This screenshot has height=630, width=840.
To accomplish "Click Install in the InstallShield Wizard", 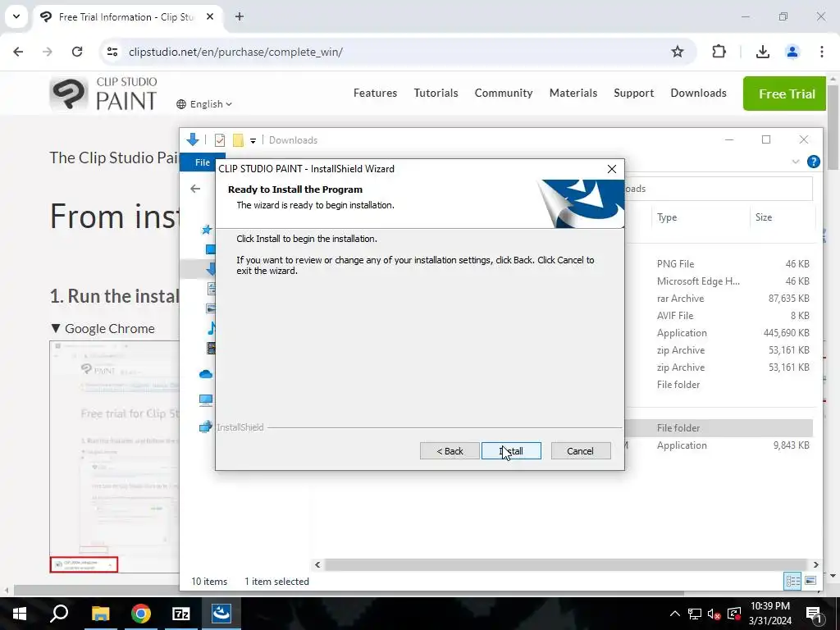I will point(511,451).
